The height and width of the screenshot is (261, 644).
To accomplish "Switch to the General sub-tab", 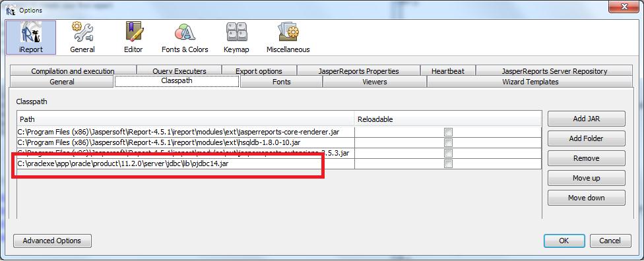I will click(x=61, y=82).
